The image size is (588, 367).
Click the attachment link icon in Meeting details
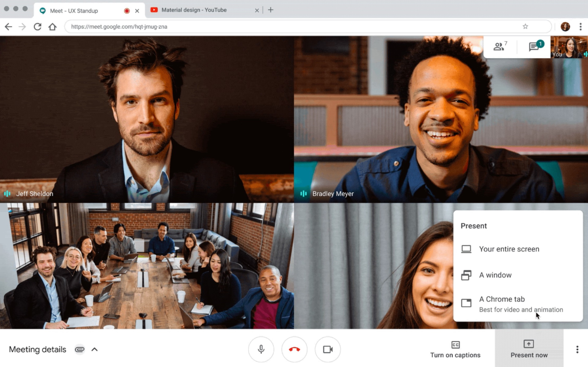pos(80,349)
